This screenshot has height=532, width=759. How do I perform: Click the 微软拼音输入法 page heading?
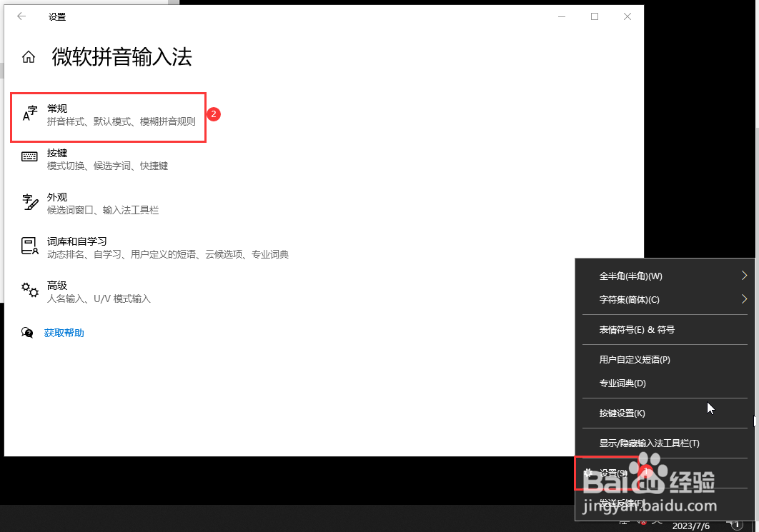[x=122, y=57]
